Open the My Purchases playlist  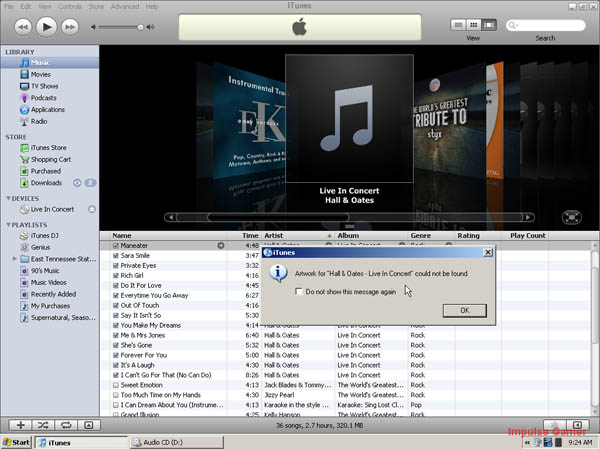pyautogui.click(x=50, y=306)
